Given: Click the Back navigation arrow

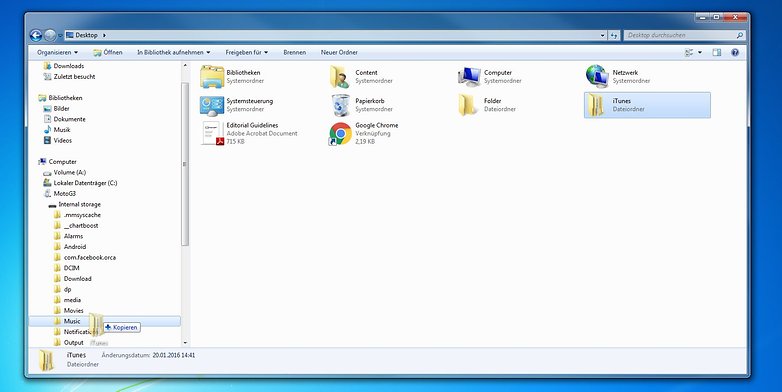Looking at the screenshot, I should [x=36, y=35].
